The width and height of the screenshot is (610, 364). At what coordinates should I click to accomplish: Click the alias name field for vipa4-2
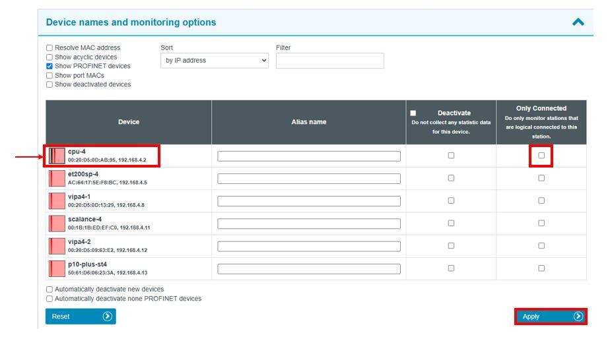point(309,246)
